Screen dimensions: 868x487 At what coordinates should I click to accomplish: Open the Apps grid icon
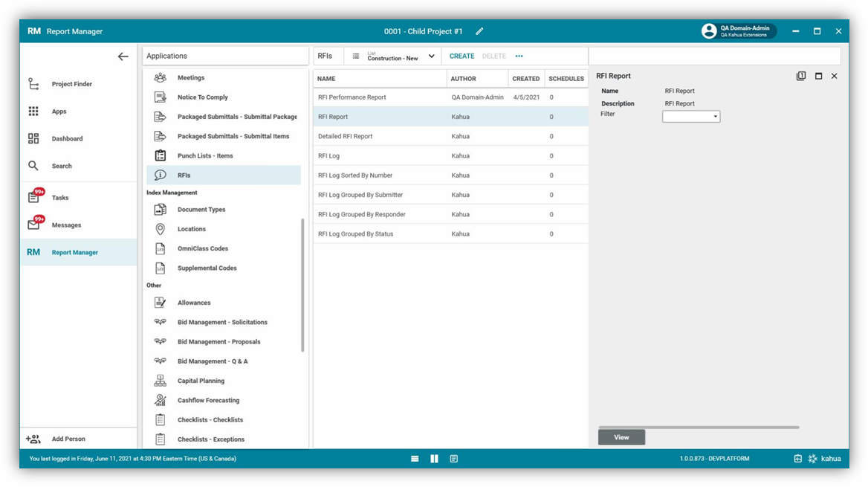pos(33,112)
